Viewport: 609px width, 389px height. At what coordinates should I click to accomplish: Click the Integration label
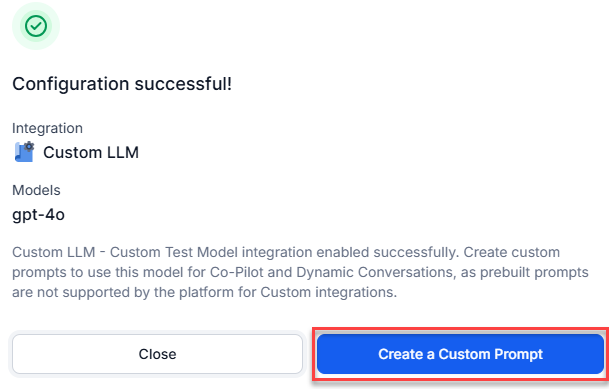point(47,128)
